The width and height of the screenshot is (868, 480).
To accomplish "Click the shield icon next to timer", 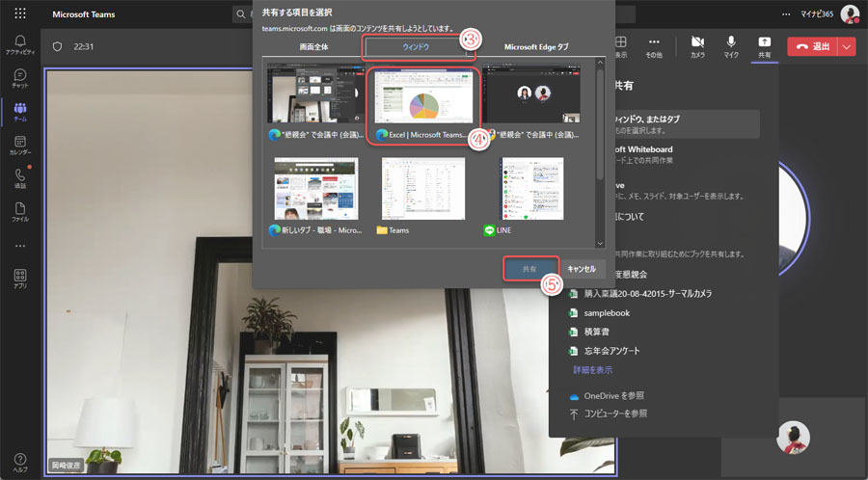I will coord(57,47).
